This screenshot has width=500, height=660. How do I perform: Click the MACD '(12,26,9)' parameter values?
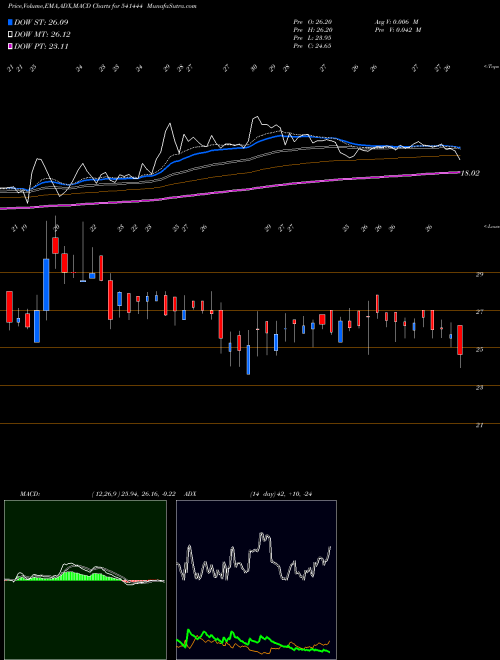click(x=136, y=494)
